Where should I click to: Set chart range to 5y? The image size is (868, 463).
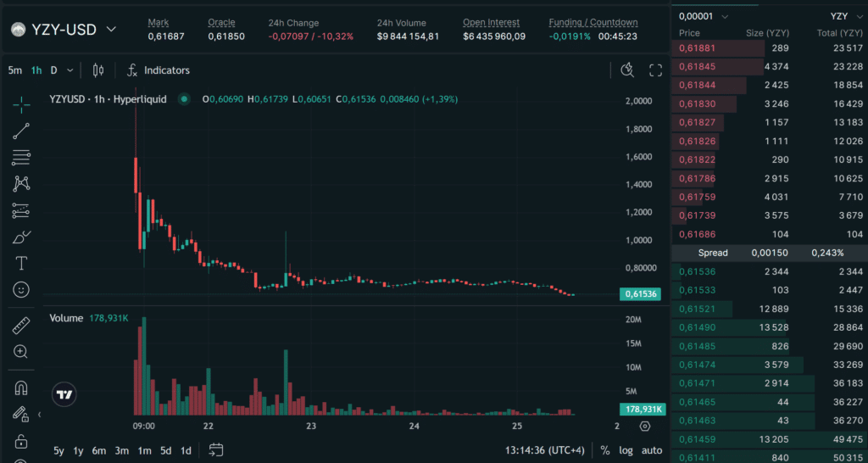(x=58, y=450)
